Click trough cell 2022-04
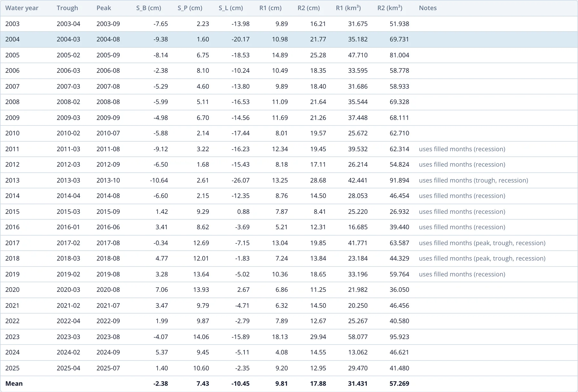 tap(68, 321)
